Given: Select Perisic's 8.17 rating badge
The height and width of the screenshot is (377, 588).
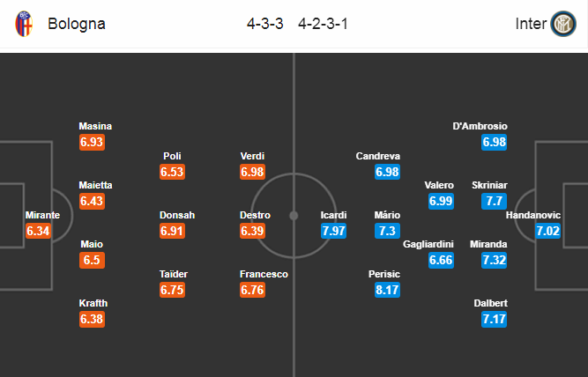Looking at the screenshot, I should point(387,290).
